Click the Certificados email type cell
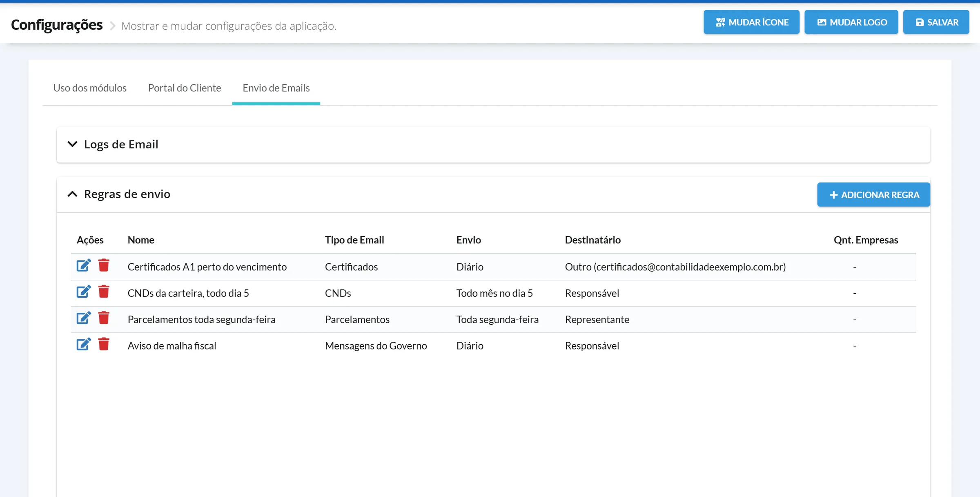This screenshot has width=980, height=497. (351, 267)
